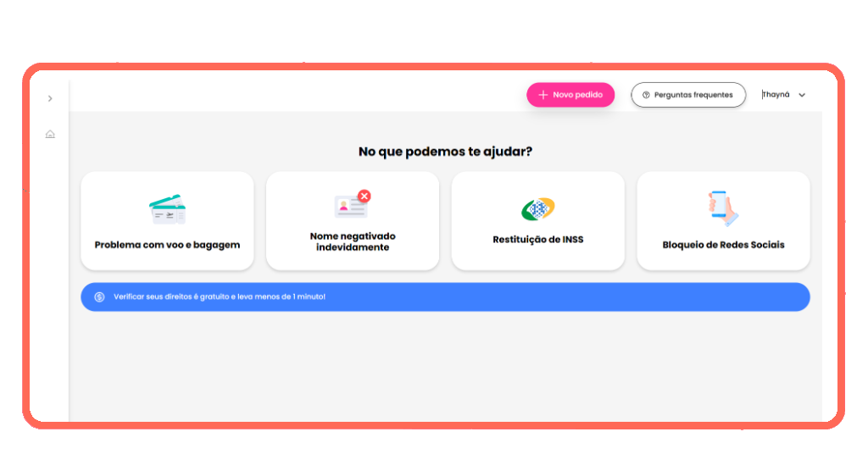
Task: Click the 'No que podemos te ajudar?' heading
Action: pos(445,152)
